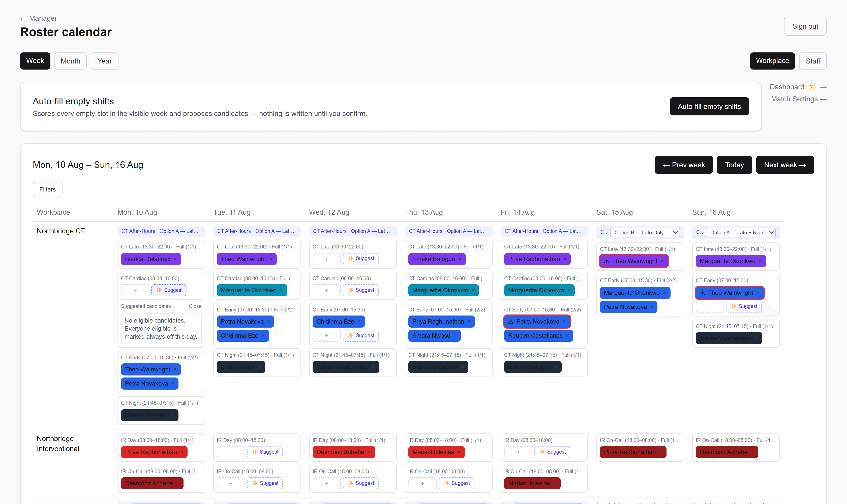Suggest a candidate for Sunday CT Early
Image resolution: width=847 pixels, height=504 pixels.
pyautogui.click(x=744, y=306)
